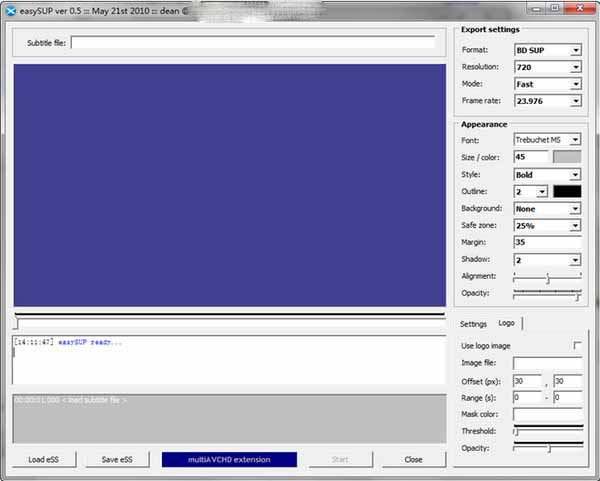This screenshot has width=600, height=481.
Task: Click the Range end field
Action: 568,398
